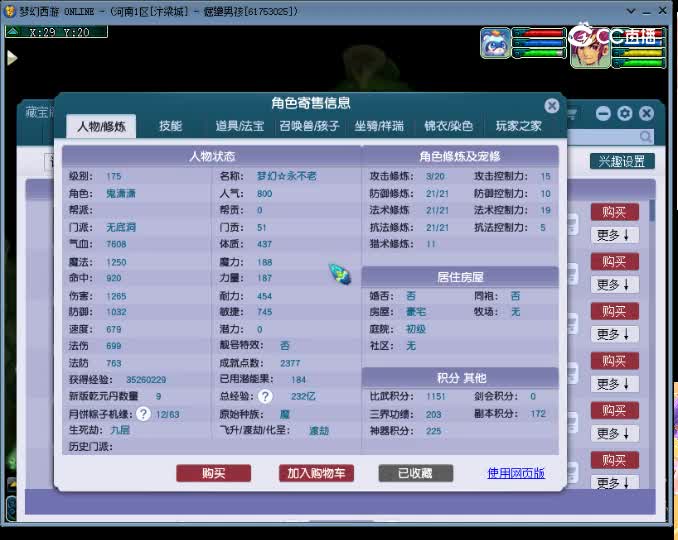The image size is (678, 540).
Task: Close the 角色寄售信息 dialog
Action: click(552, 105)
